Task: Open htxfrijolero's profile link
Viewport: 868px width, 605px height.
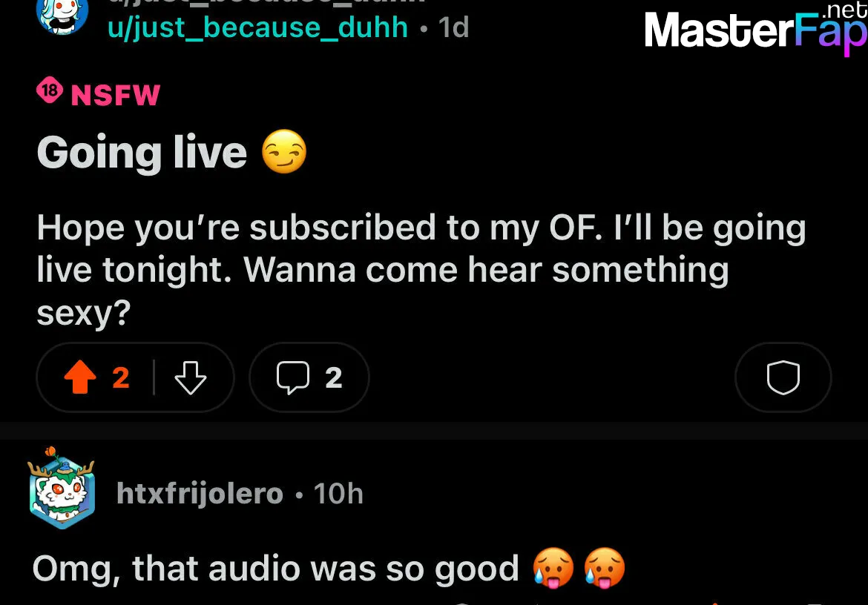Action: (200, 493)
